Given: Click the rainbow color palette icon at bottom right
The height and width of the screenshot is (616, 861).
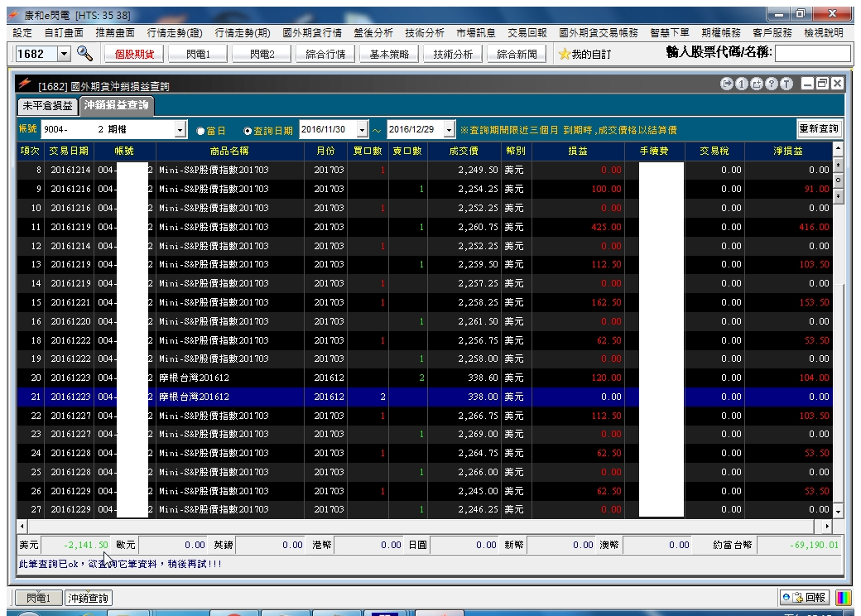Looking at the screenshot, I should [x=843, y=597].
